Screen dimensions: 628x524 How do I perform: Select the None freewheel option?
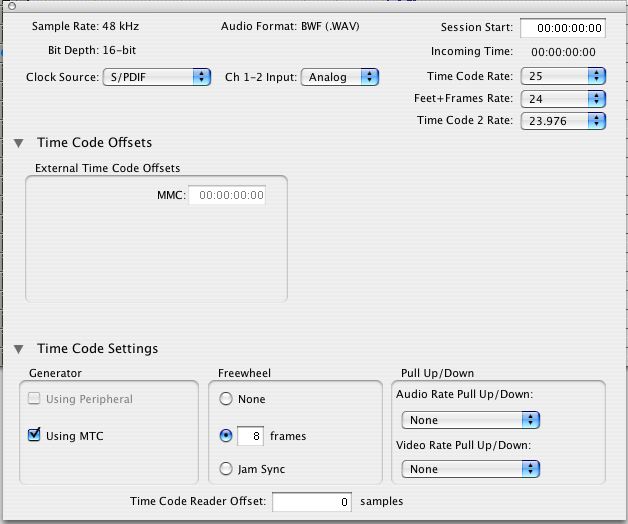click(x=226, y=399)
